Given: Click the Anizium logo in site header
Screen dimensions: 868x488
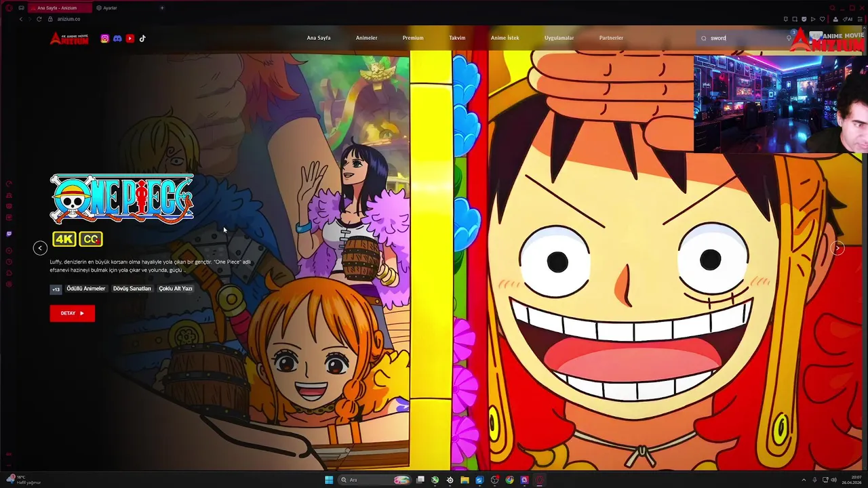Looking at the screenshot, I should pyautogui.click(x=69, y=38).
